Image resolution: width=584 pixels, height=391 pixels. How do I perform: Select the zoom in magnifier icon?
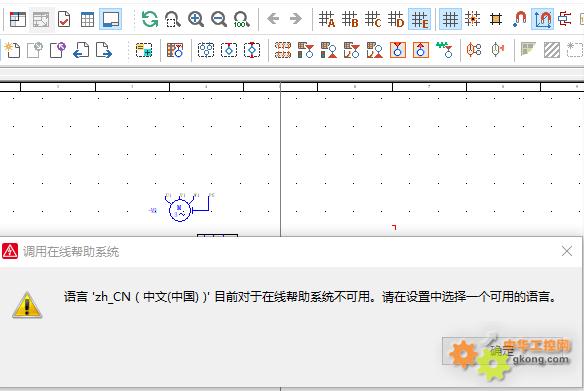tap(196, 19)
